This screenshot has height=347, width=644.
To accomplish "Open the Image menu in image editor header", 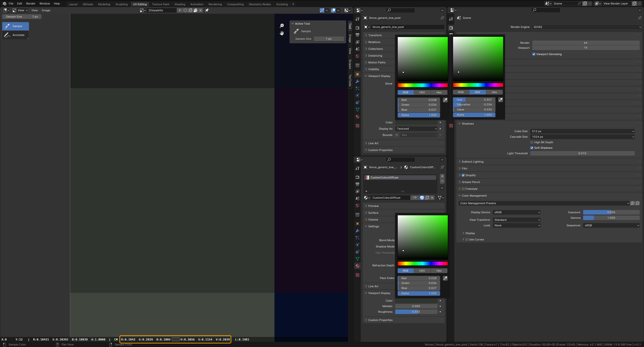I will pyautogui.click(x=46, y=10).
